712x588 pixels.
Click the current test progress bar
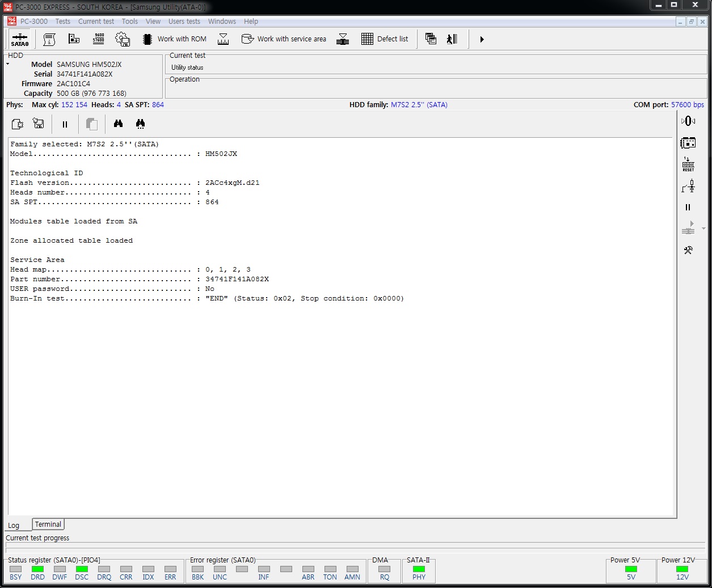coord(355,547)
